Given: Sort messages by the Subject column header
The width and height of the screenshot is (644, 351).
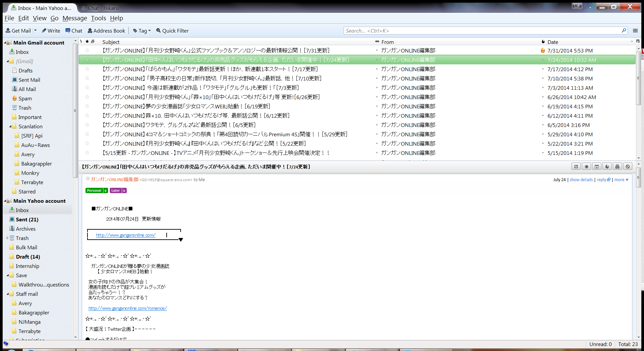Looking at the screenshot, I should [x=237, y=42].
